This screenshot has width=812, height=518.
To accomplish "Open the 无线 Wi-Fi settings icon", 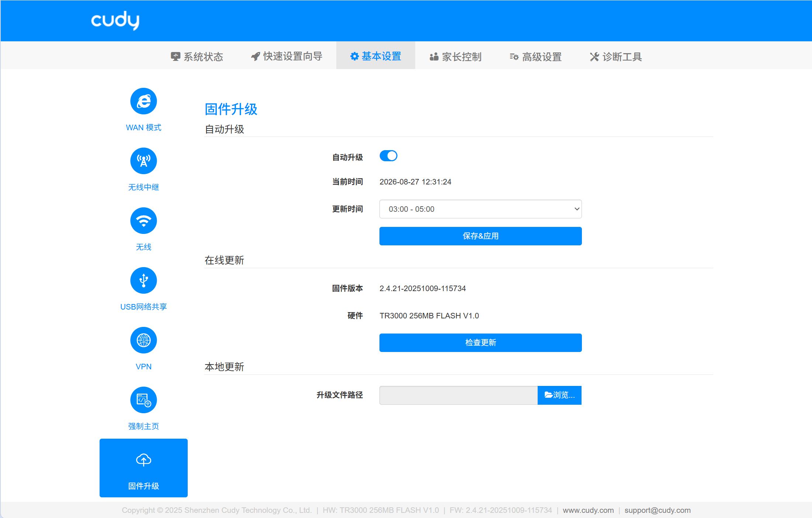I will click(x=143, y=221).
